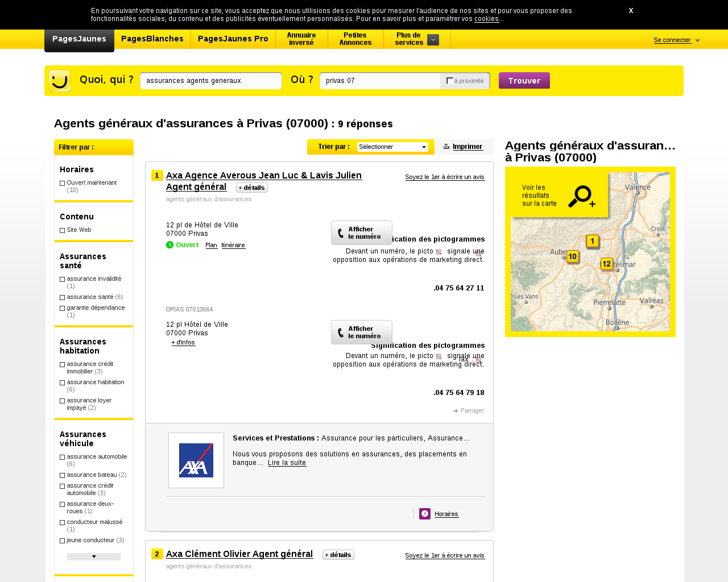Image resolution: width=728 pixels, height=582 pixels.
Task: Open the Annuaire inversé tab
Action: 301,39
